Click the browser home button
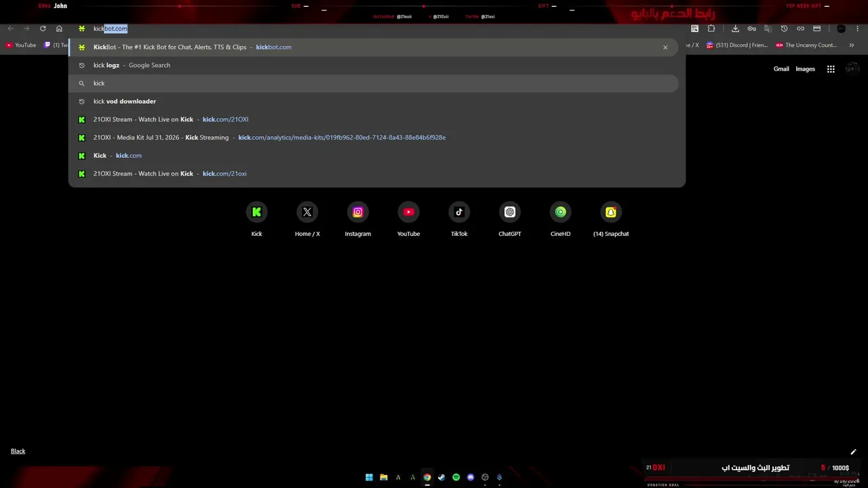Image resolution: width=868 pixels, height=488 pixels. (x=59, y=28)
